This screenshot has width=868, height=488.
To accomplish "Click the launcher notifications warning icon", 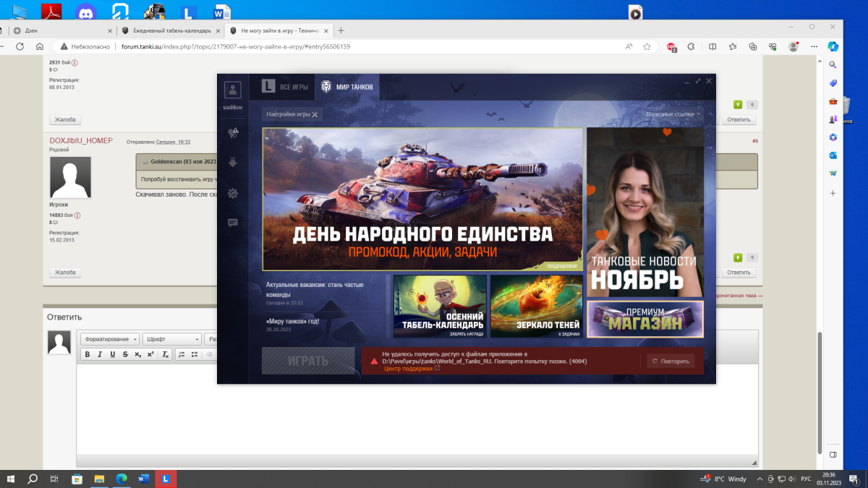I will (233, 133).
